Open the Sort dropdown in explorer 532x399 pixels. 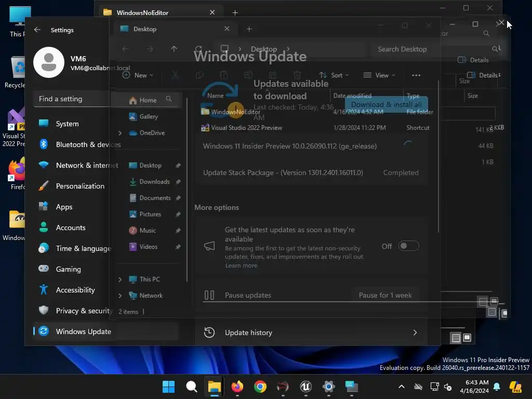click(334, 75)
